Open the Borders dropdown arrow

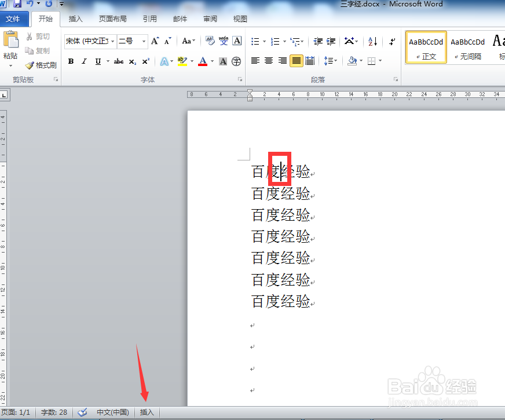pyautogui.click(x=380, y=61)
